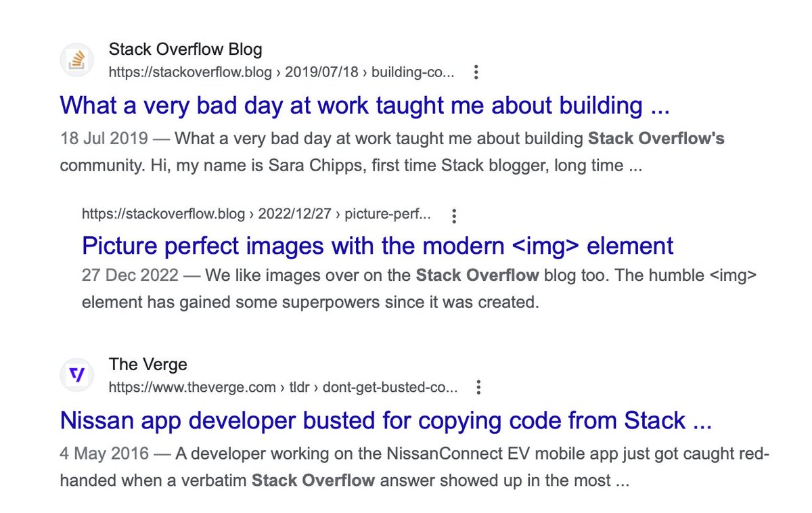Open 'Nissan app developer busted' result
This screenshot has height=513, width=812.
[x=386, y=420]
